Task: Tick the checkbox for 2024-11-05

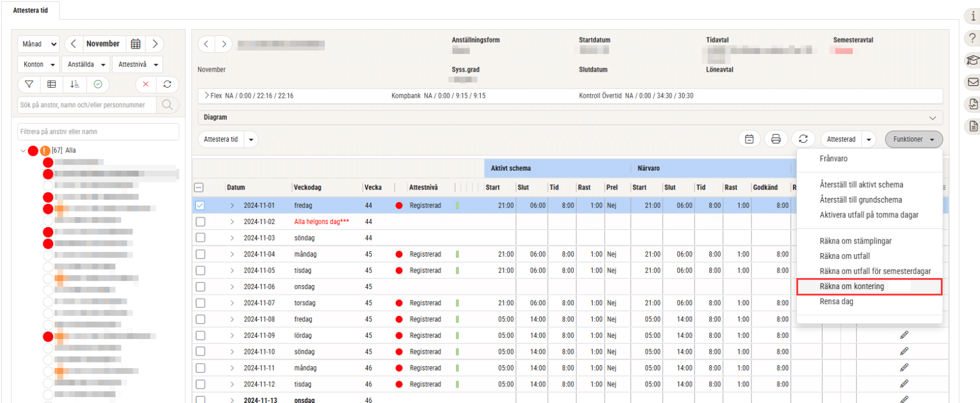Action: click(200, 270)
